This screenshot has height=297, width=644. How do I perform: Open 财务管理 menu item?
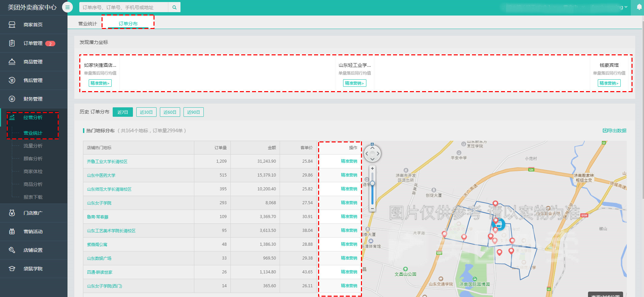pyautogui.click(x=34, y=99)
